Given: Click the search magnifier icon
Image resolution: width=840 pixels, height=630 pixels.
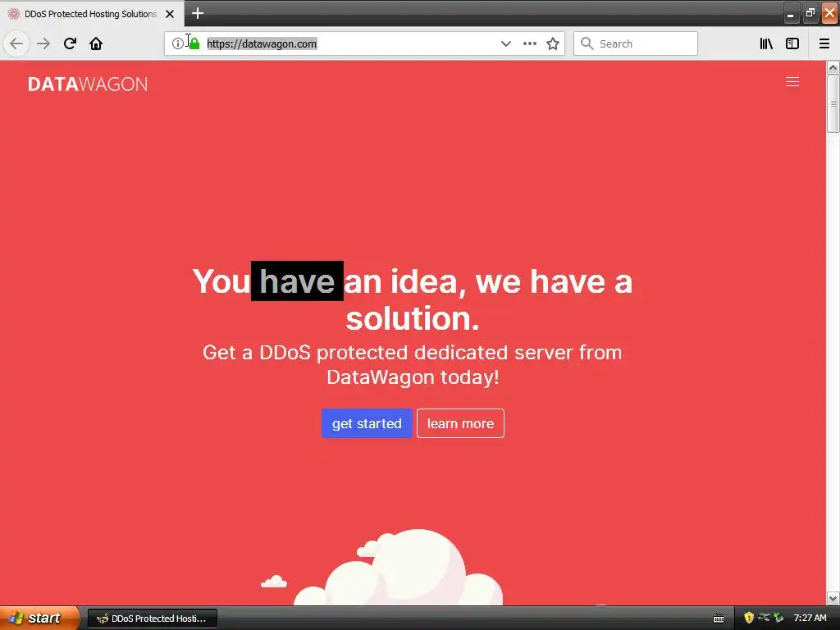Looking at the screenshot, I should (x=587, y=43).
